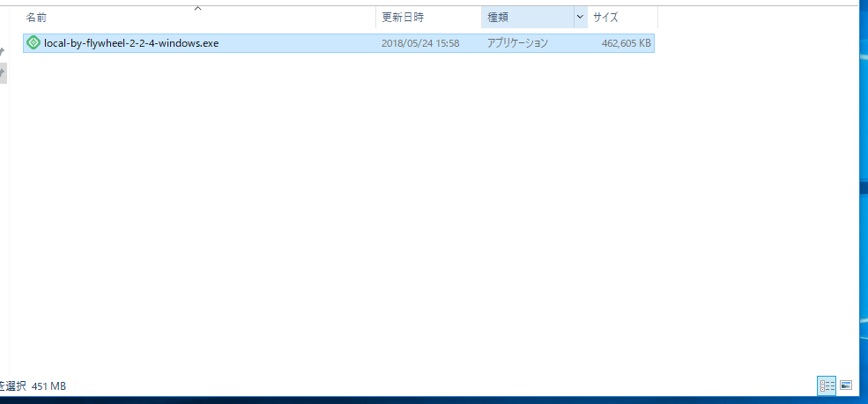Sort by 更新日時 column header

[428, 17]
